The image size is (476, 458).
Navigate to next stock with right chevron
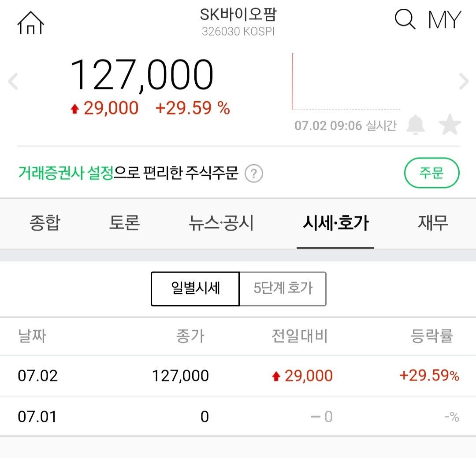coord(463,81)
